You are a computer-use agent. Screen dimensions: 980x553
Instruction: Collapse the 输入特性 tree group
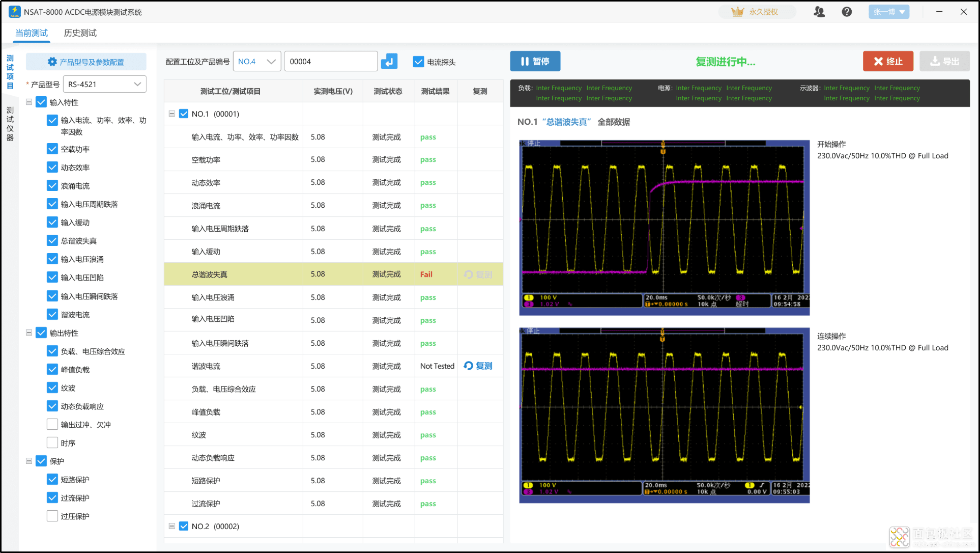(29, 102)
